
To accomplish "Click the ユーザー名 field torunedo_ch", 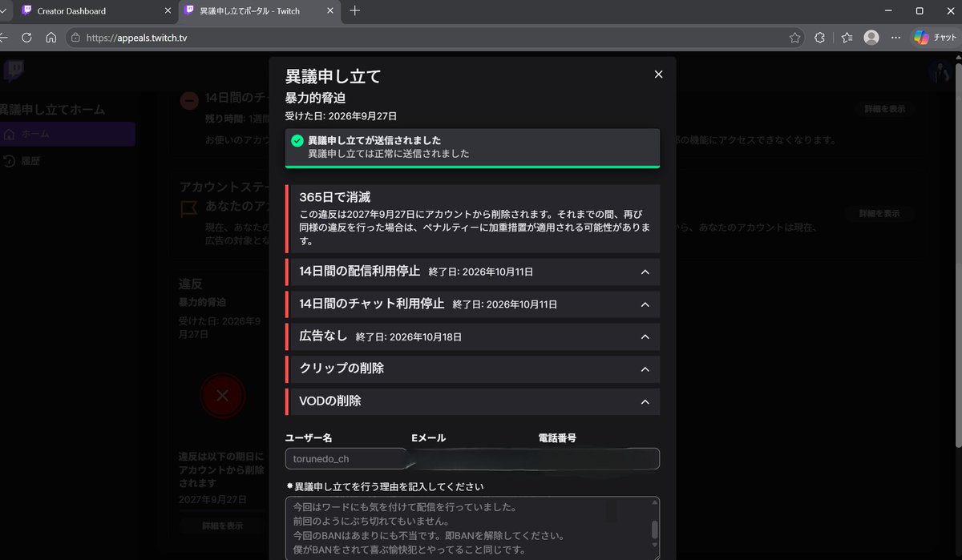I will tap(346, 459).
